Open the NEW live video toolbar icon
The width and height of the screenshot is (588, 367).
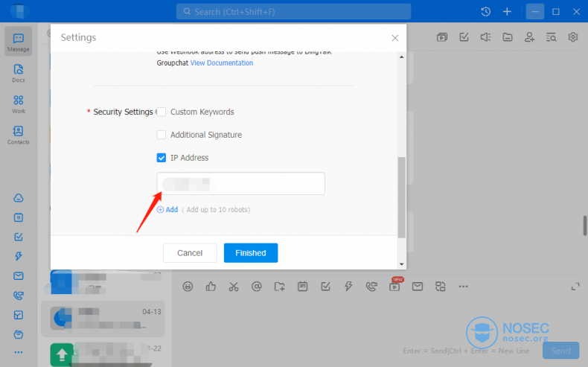pos(394,286)
